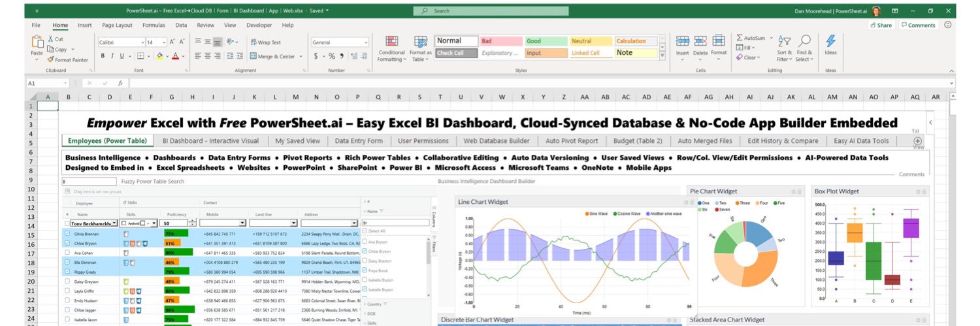Switch to the Developer tab
The width and height of the screenshot is (980, 326).
pyautogui.click(x=259, y=25)
